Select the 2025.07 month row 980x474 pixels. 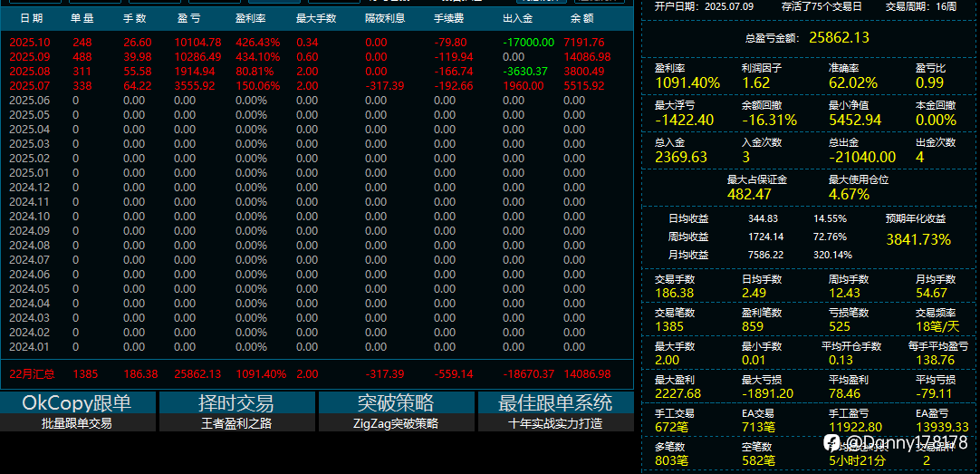pos(317,86)
